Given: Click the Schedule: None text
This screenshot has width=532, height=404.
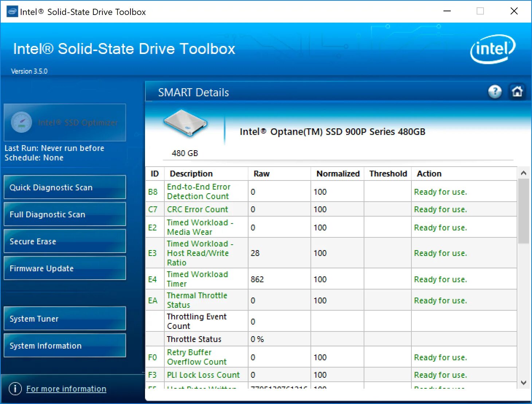Looking at the screenshot, I should [x=34, y=158].
